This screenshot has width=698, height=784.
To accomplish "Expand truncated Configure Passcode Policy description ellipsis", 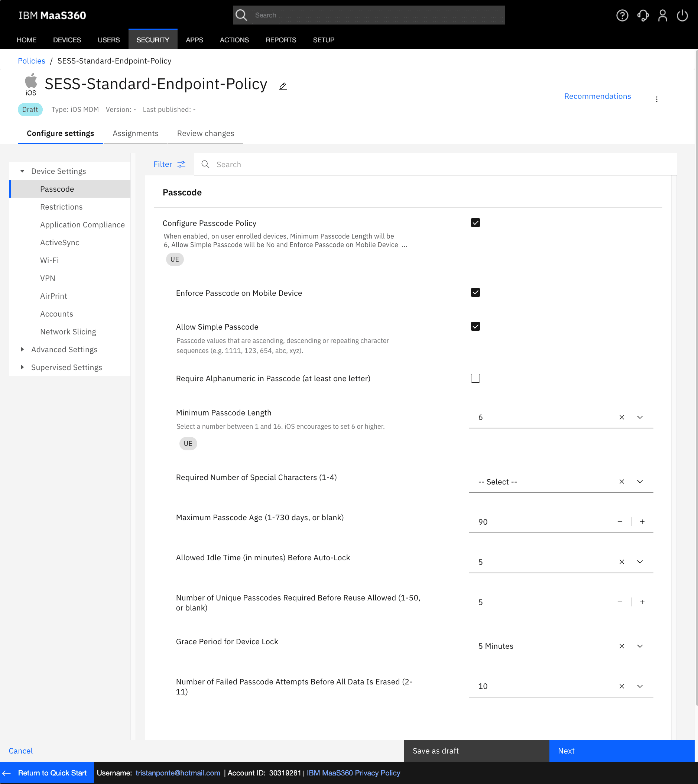I will click(x=404, y=245).
